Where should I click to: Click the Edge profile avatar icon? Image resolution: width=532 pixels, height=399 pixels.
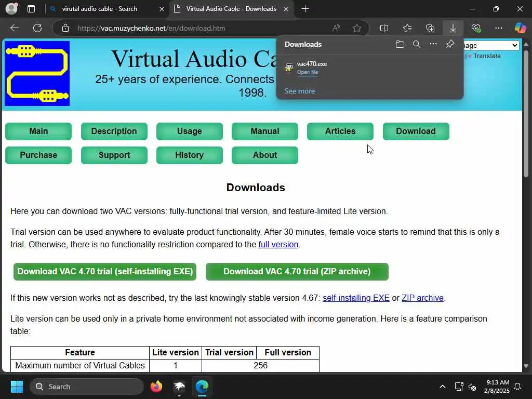pos(11,8)
